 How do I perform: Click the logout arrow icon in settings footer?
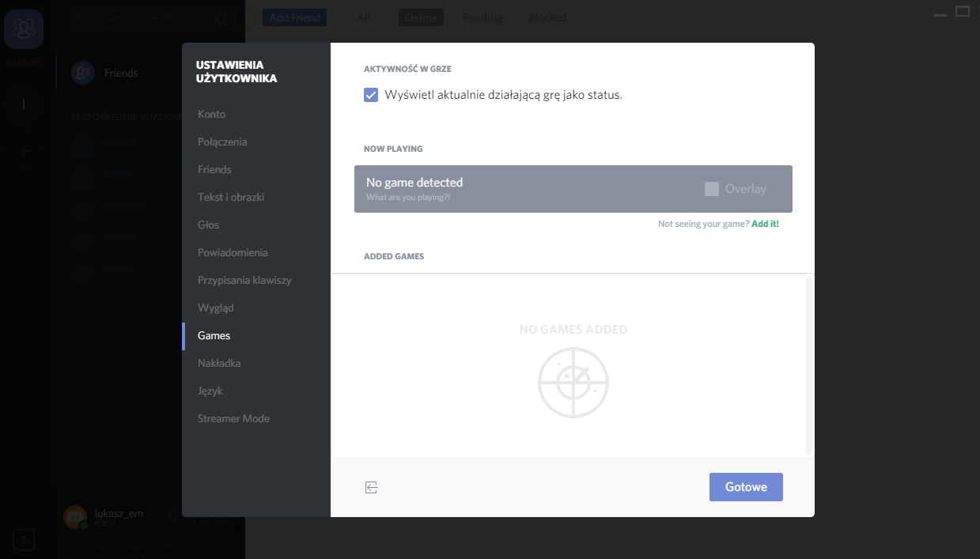(371, 487)
